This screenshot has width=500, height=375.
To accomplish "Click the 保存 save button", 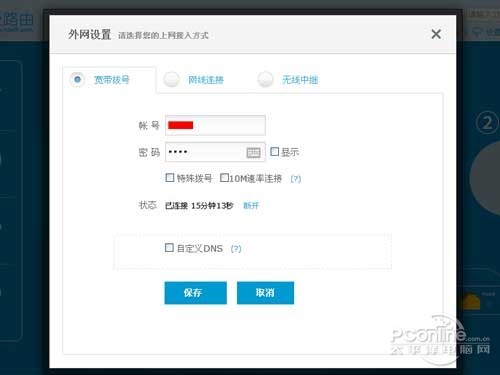I will pos(196,293).
